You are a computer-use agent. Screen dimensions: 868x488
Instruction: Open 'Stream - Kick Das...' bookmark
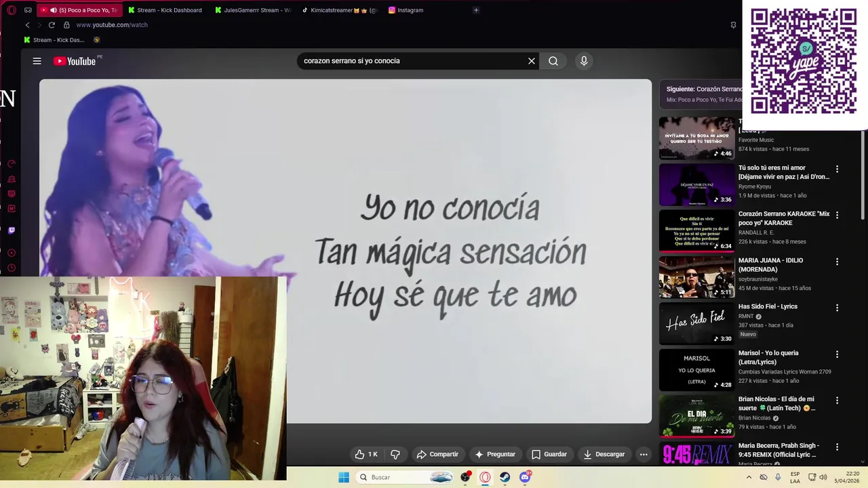(x=54, y=40)
